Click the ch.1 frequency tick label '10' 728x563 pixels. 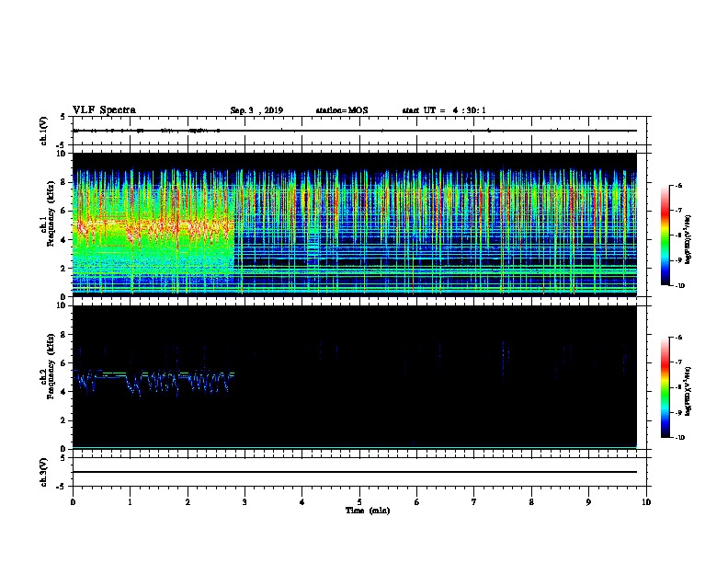pos(61,154)
